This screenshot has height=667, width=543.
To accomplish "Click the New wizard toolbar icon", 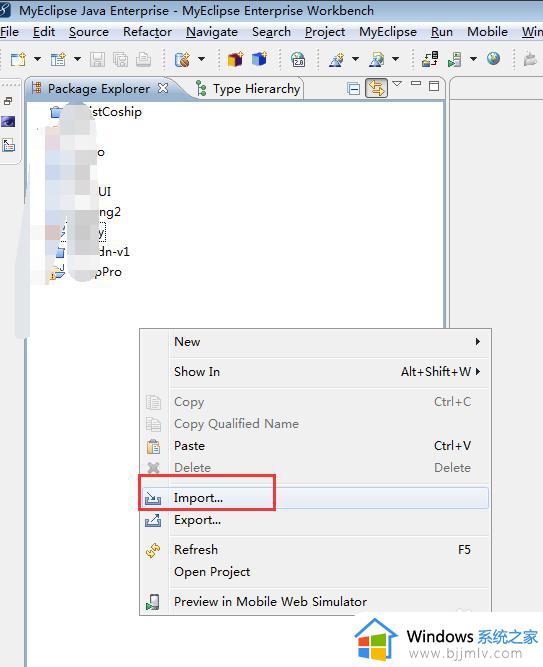I will (18, 59).
